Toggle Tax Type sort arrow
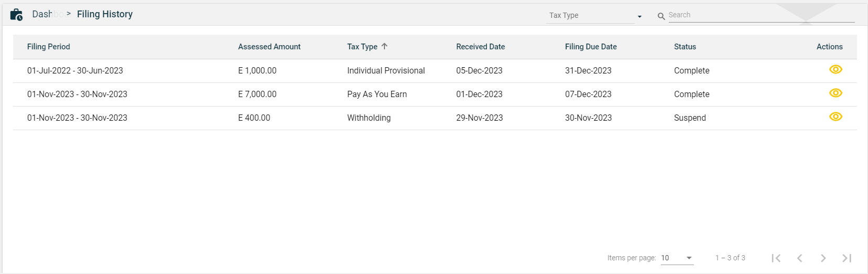 [384, 46]
